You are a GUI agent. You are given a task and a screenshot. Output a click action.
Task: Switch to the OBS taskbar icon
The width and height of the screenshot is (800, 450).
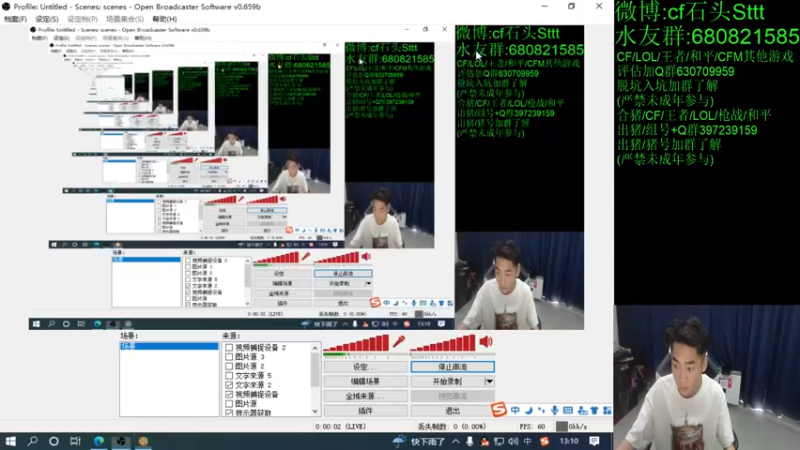tap(121, 441)
